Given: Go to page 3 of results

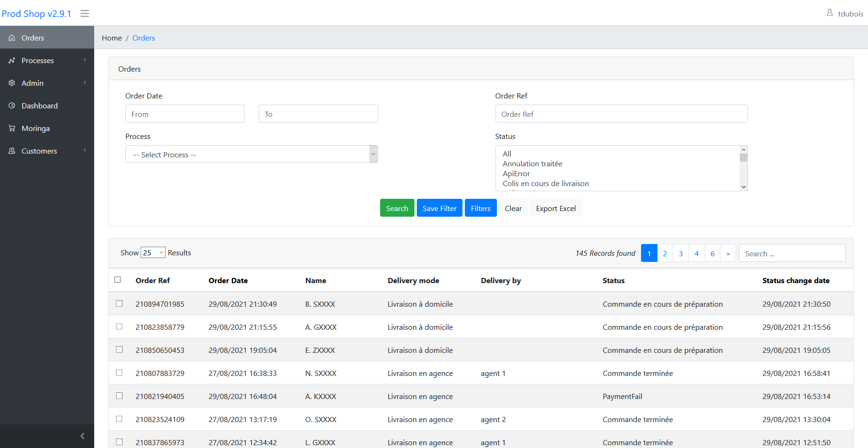Looking at the screenshot, I should click(681, 253).
